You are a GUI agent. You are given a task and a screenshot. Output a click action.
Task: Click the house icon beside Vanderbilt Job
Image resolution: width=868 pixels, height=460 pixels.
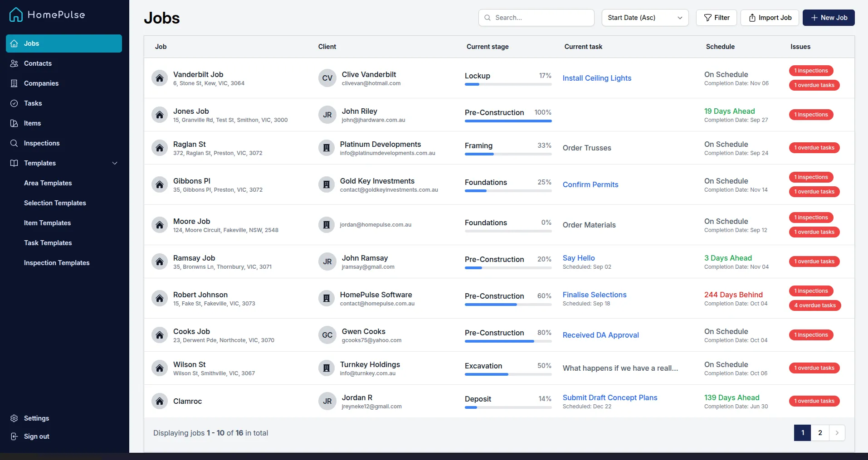160,78
